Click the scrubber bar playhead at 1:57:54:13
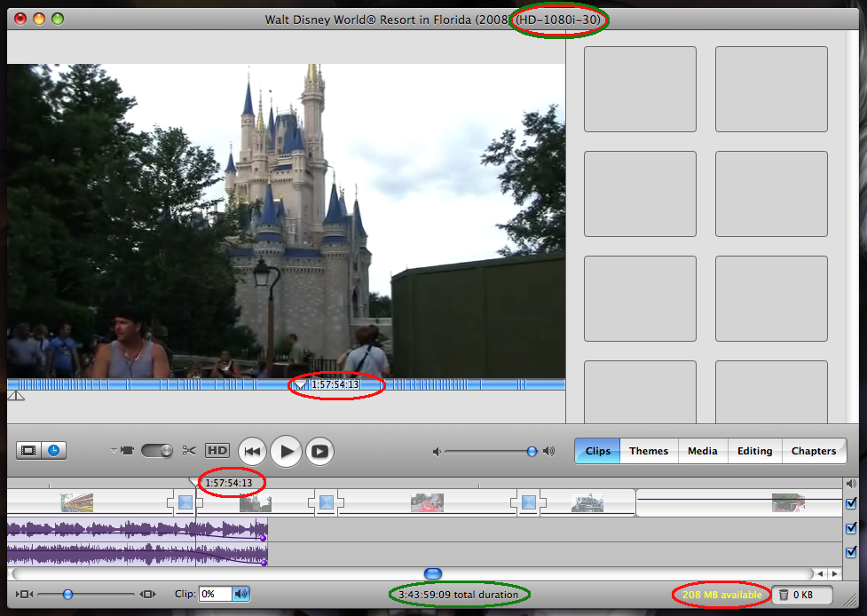 [299, 383]
